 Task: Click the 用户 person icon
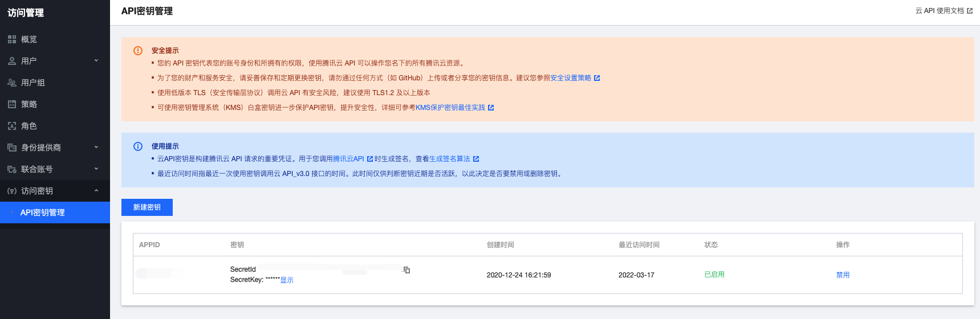[12, 61]
